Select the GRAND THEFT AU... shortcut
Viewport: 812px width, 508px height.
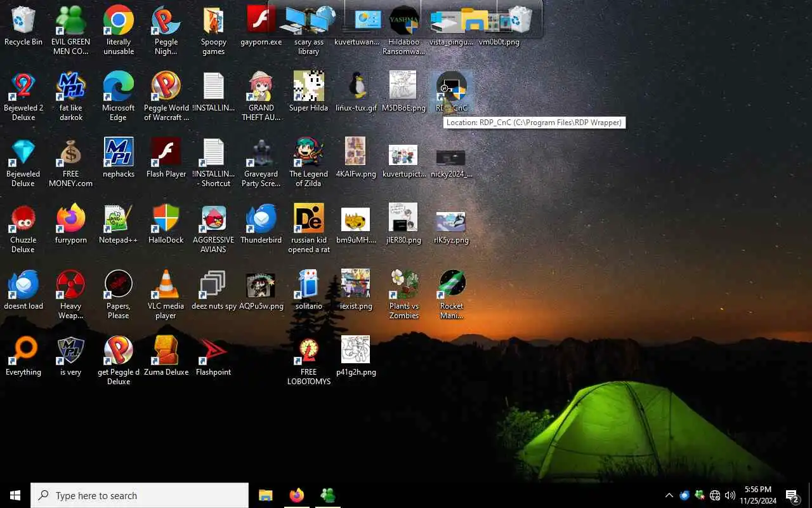point(261,97)
